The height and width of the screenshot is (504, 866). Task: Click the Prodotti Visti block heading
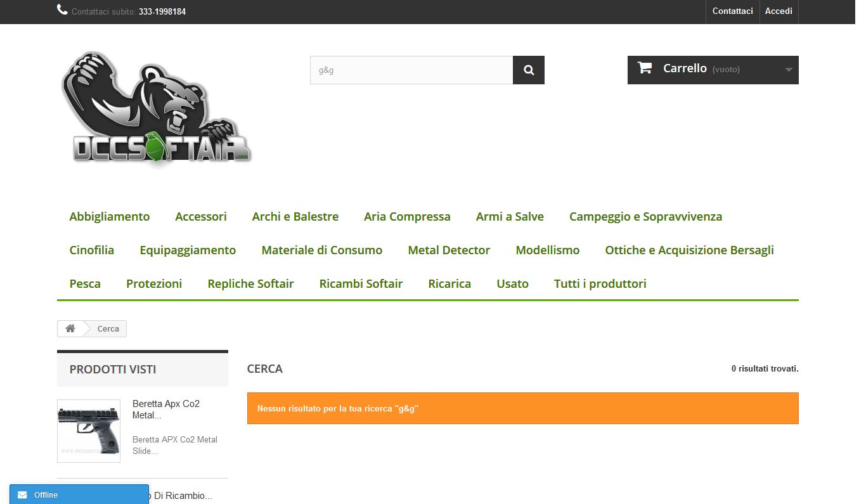coord(113,369)
